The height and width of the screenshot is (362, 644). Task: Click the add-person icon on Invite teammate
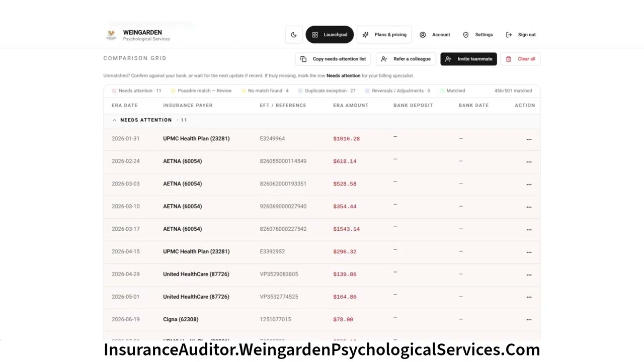pyautogui.click(x=448, y=59)
